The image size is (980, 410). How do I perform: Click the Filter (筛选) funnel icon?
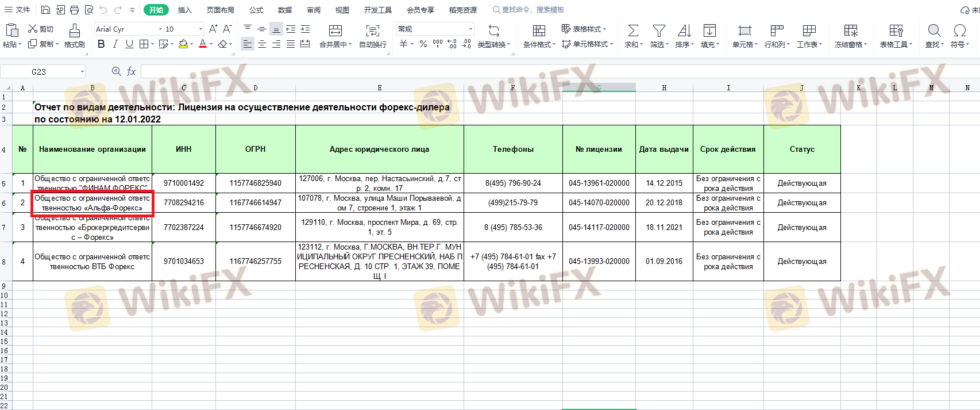point(659,30)
